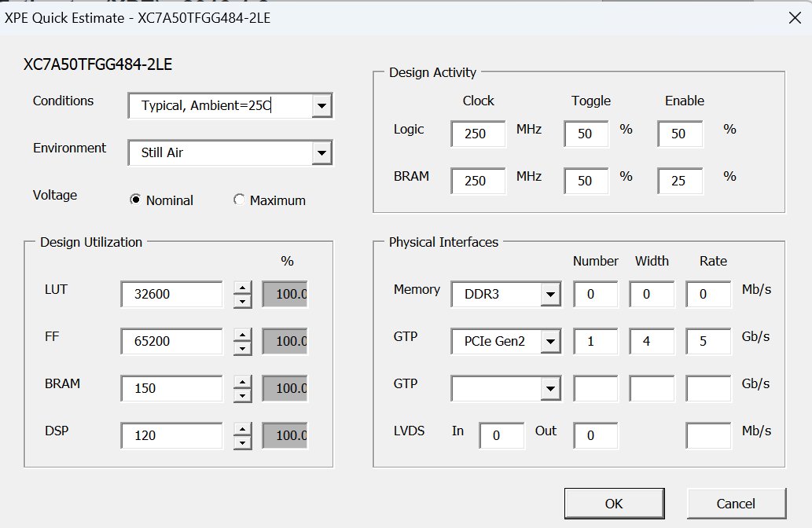Click the BRAM spinner down arrow

[x=243, y=395]
